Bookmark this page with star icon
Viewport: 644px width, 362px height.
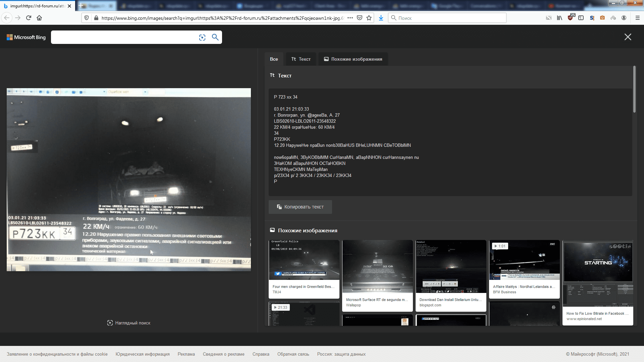click(x=369, y=18)
